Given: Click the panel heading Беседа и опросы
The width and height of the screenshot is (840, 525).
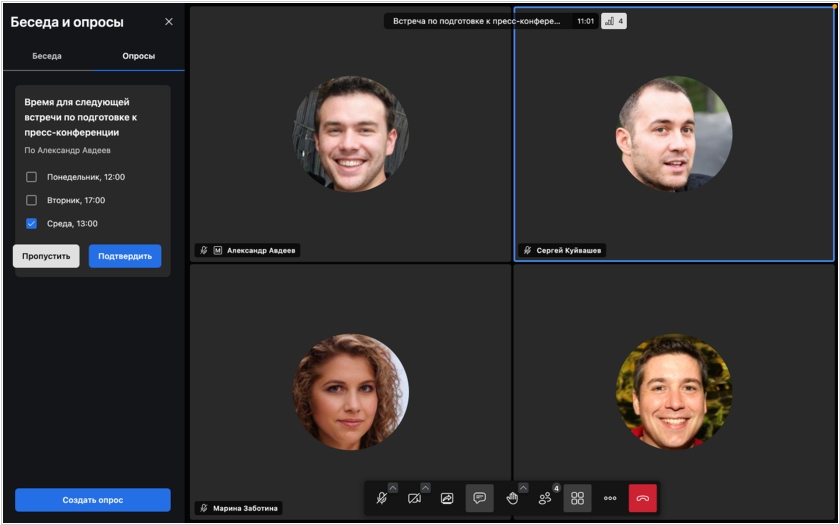Looking at the screenshot, I should pos(67,22).
